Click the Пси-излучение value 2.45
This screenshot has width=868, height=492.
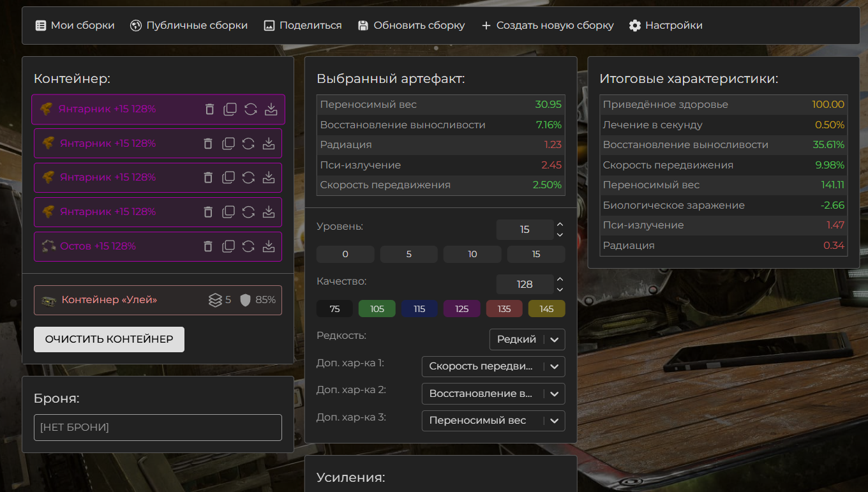tap(551, 165)
